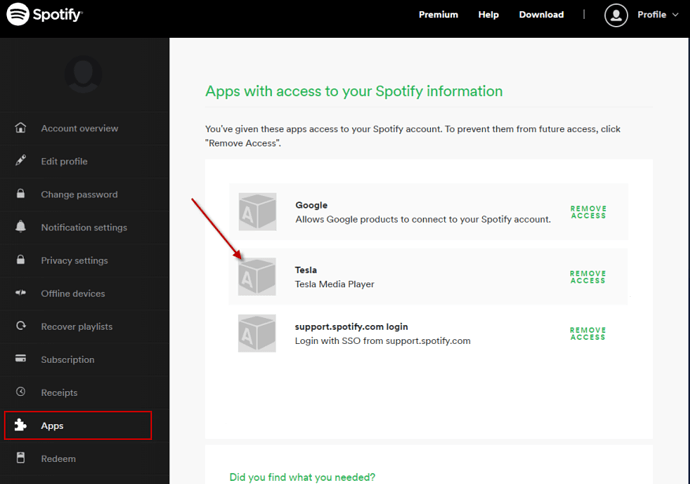Open Offline devices page

coord(73,293)
